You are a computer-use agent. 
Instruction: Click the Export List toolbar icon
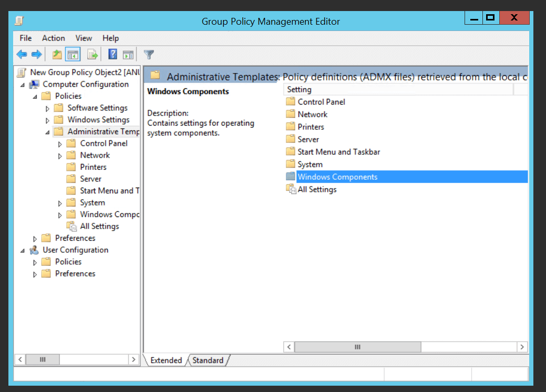(x=93, y=54)
